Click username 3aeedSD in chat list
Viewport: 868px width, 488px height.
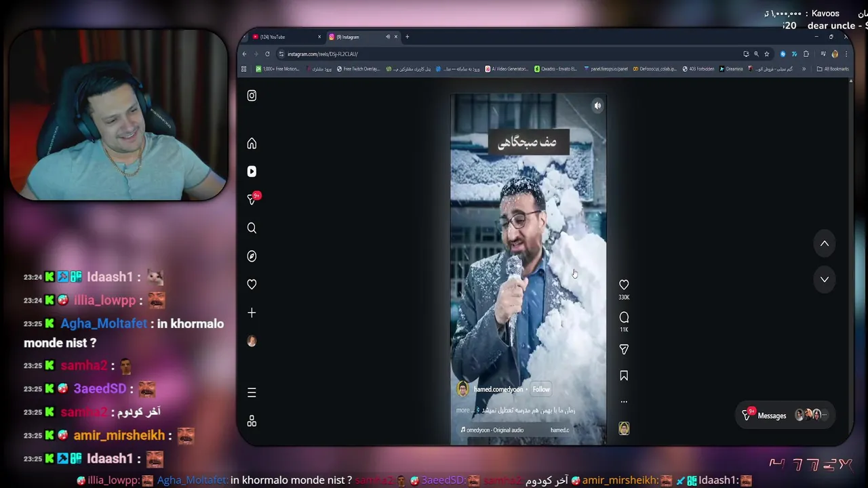(x=100, y=389)
